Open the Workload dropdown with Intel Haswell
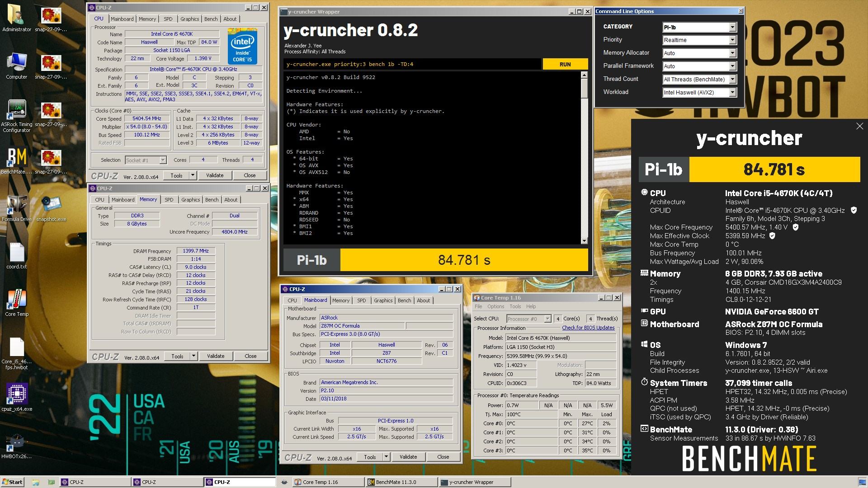The width and height of the screenshot is (868, 488). click(x=699, y=93)
